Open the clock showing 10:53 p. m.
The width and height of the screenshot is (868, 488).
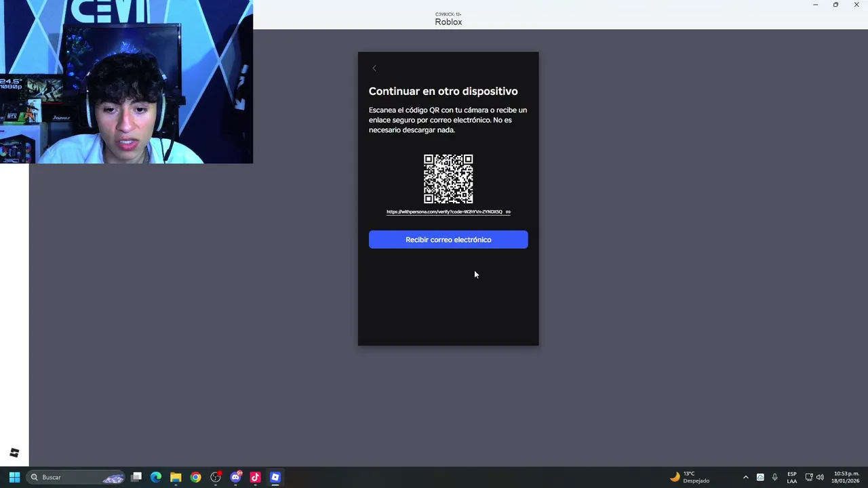pyautogui.click(x=846, y=477)
